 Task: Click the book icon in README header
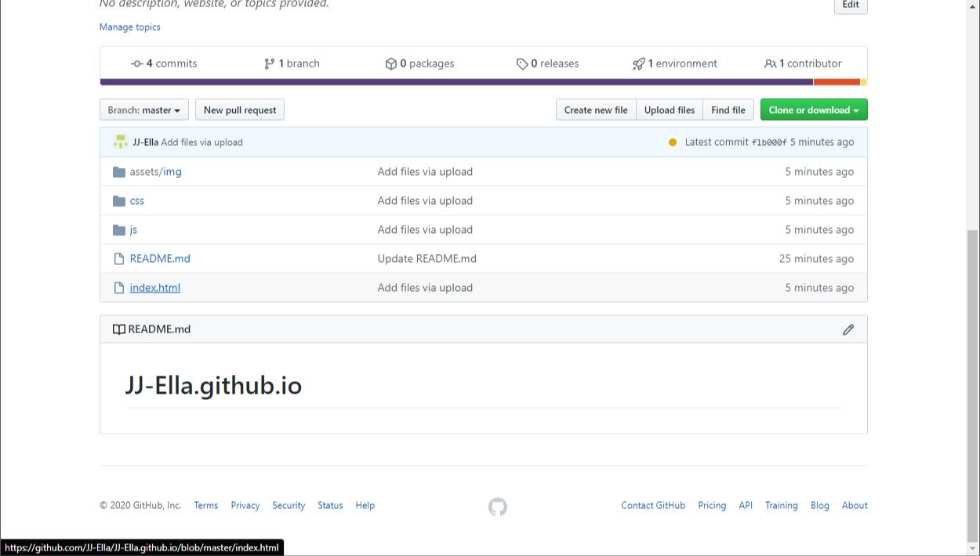[119, 329]
